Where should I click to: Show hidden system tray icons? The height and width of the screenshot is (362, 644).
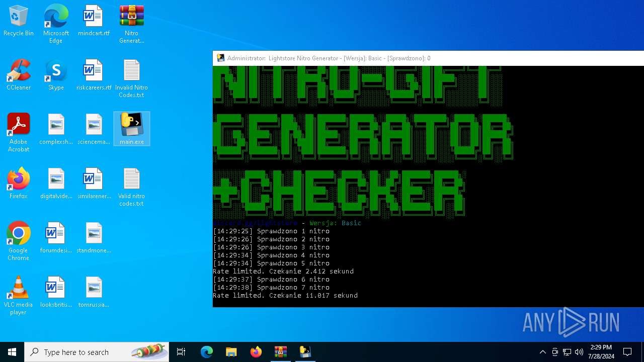click(x=542, y=352)
